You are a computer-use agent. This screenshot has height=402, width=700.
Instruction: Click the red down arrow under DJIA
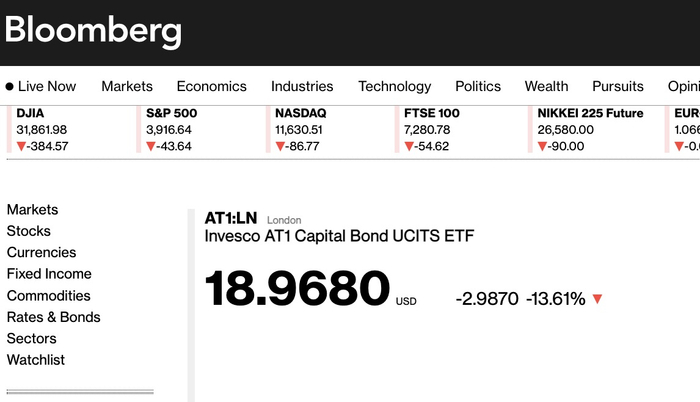[22, 147]
